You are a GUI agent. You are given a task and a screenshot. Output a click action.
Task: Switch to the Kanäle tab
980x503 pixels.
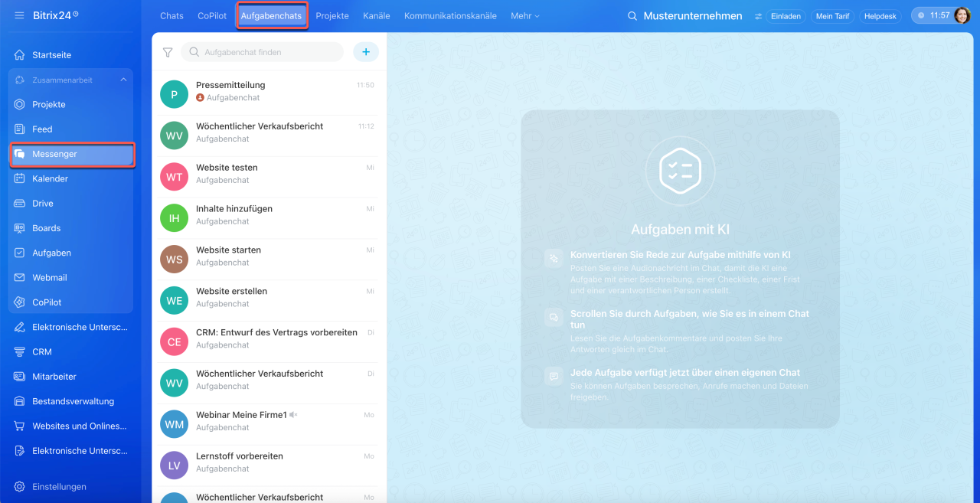pyautogui.click(x=376, y=16)
